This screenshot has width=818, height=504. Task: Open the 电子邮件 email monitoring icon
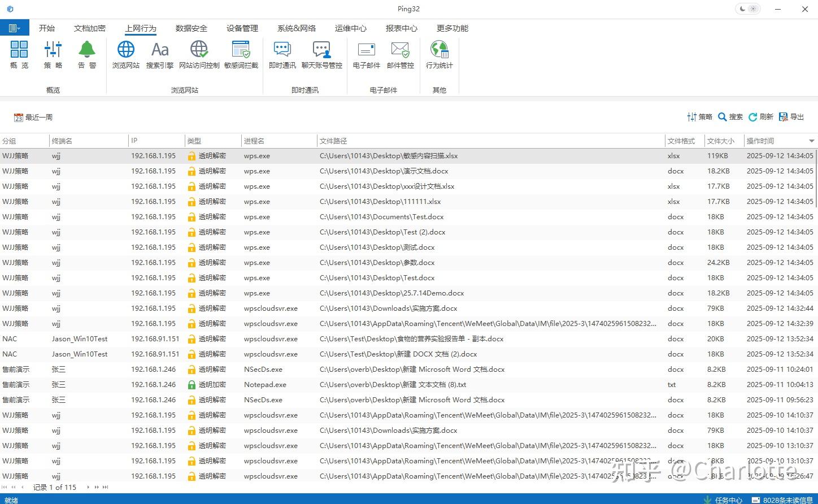tap(366, 55)
